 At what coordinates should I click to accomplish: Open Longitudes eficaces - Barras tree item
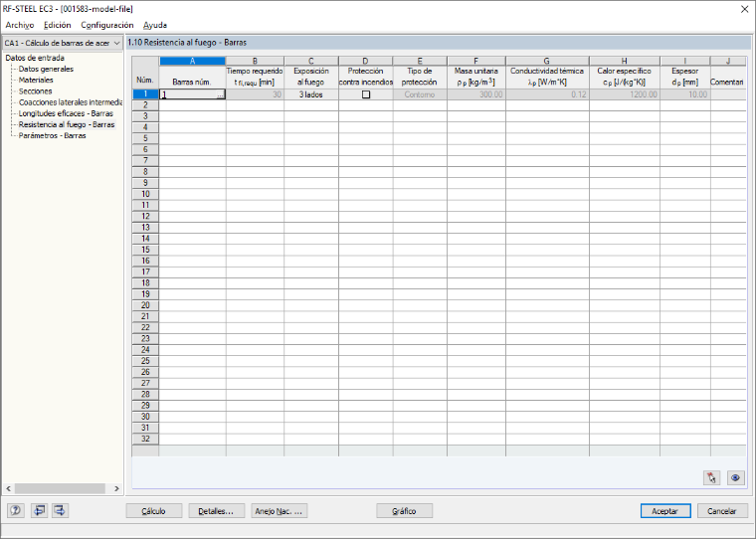click(66, 113)
